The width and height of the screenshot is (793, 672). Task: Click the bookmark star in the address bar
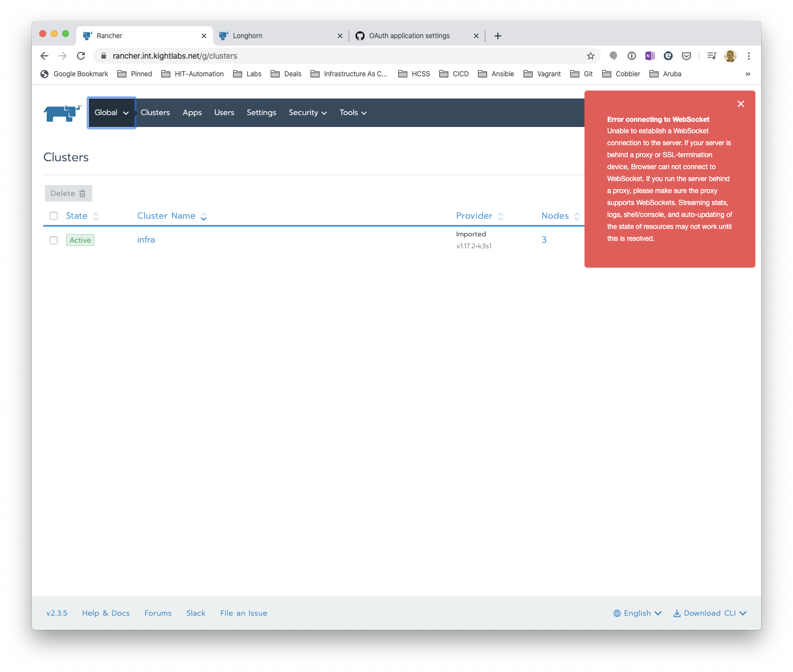pos(591,56)
